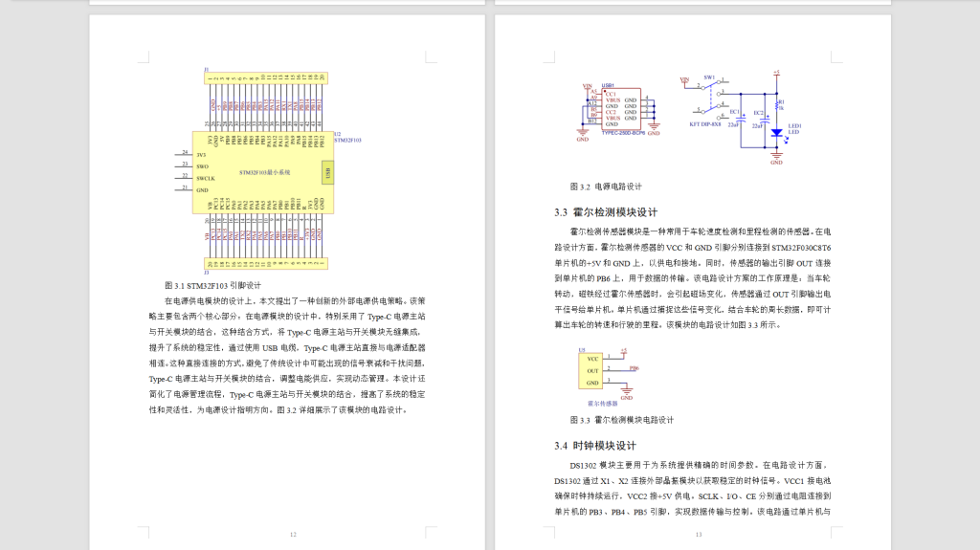Click the line starting "与开关模块的结合，这种结合方式"

(x=284, y=333)
